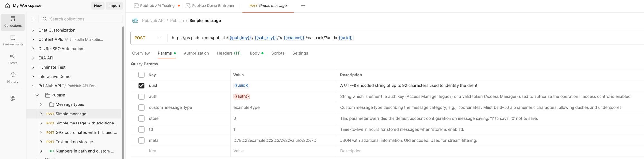Image resolution: width=644 pixels, height=159 pixels.
Task: Click the Publish folder icon
Action: (x=48, y=95)
